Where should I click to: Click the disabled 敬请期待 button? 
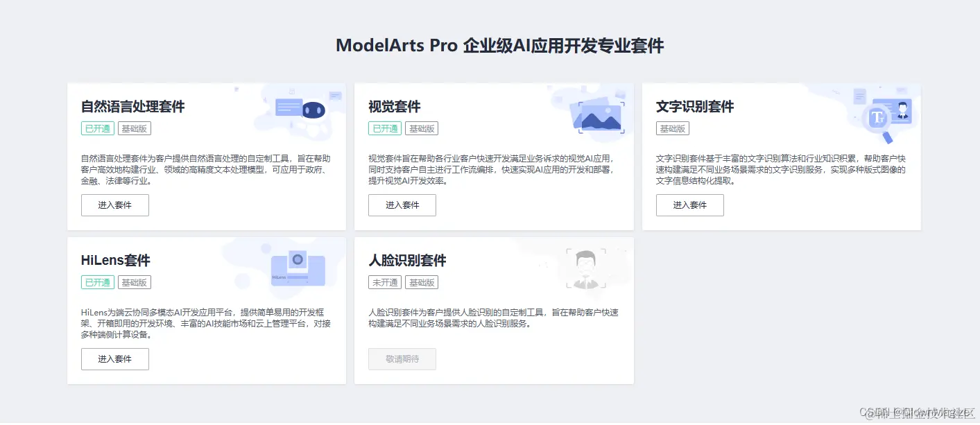[402, 358]
